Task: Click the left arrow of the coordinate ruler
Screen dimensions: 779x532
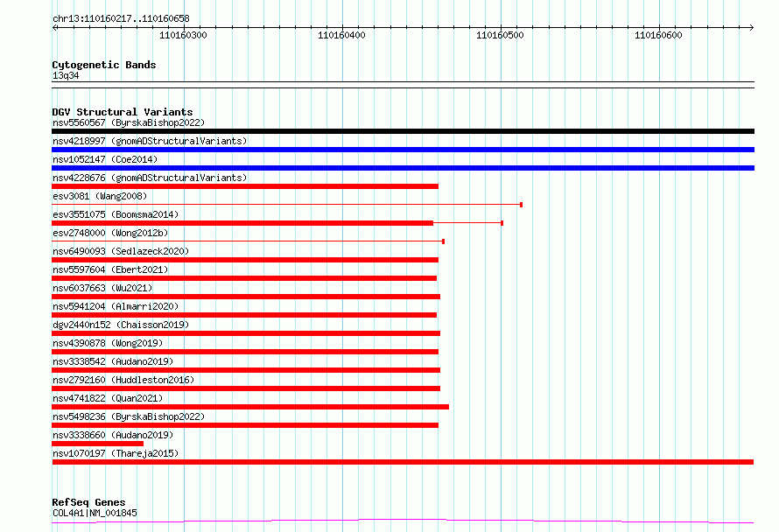Action: point(54,27)
